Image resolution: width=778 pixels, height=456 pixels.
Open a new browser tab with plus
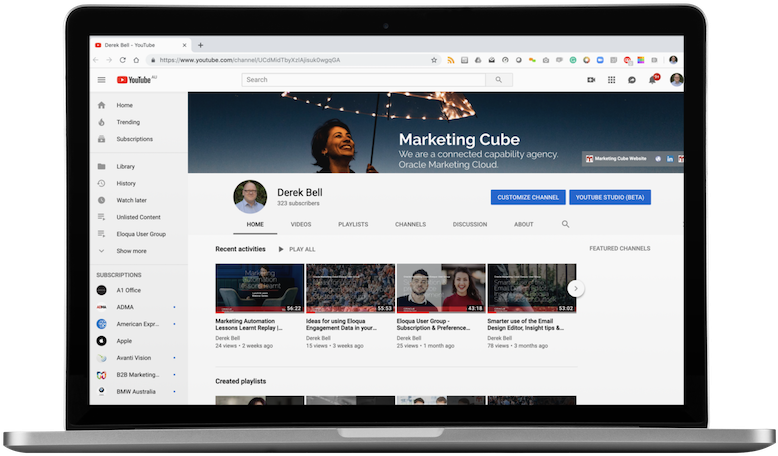click(x=200, y=45)
